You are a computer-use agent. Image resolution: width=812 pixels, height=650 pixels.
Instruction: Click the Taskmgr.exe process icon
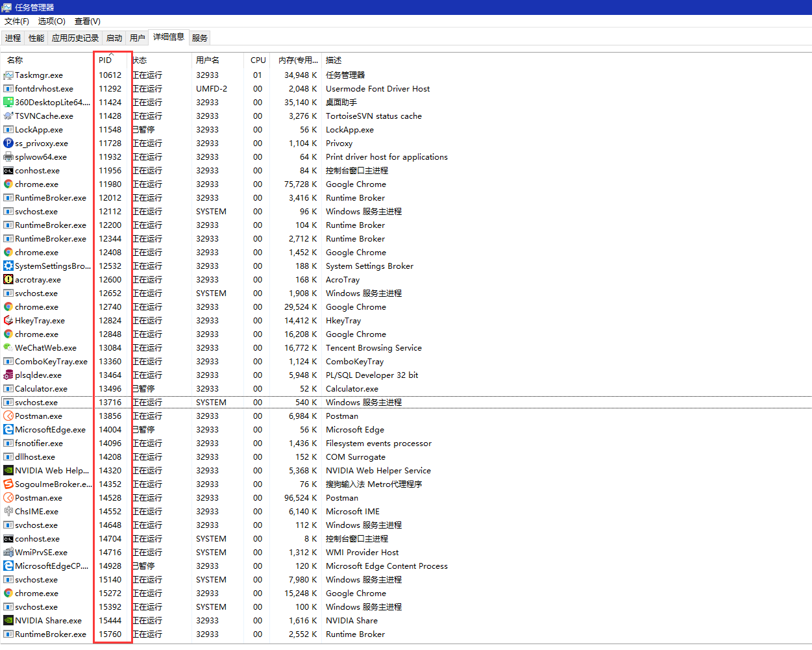click(8, 75)
